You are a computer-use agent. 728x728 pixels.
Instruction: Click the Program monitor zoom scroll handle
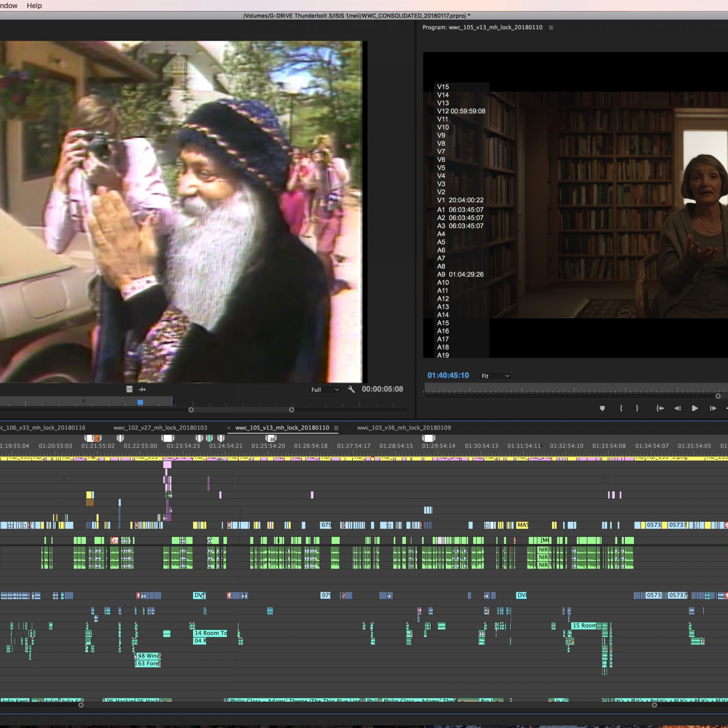click(x=718, y=396)
